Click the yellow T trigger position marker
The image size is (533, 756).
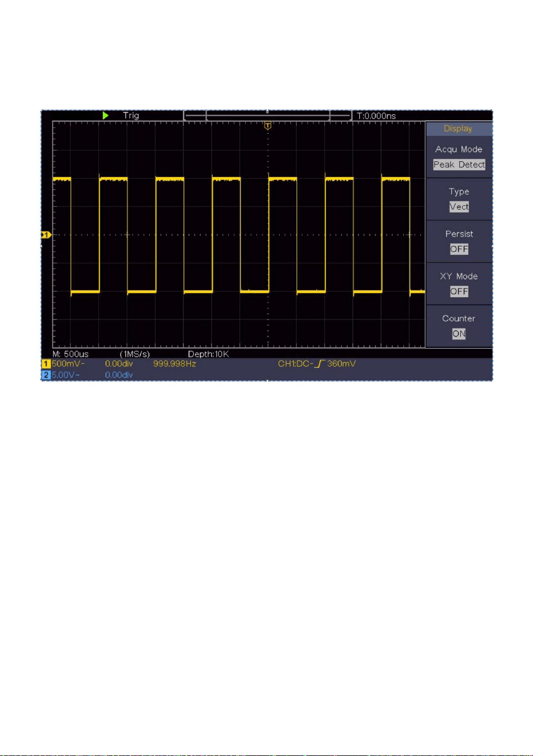(x=268, y=126)
